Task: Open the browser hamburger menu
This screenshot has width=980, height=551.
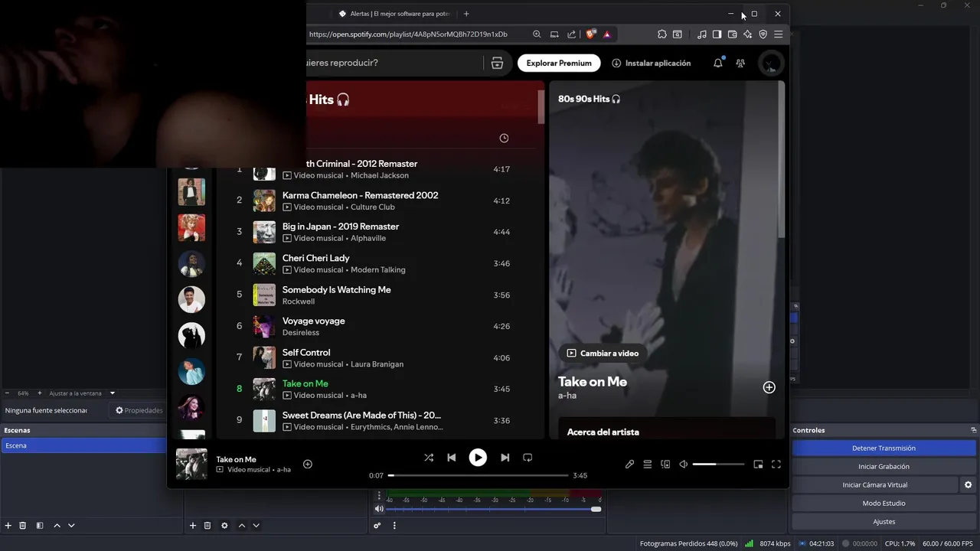Action: click(778, 34)
